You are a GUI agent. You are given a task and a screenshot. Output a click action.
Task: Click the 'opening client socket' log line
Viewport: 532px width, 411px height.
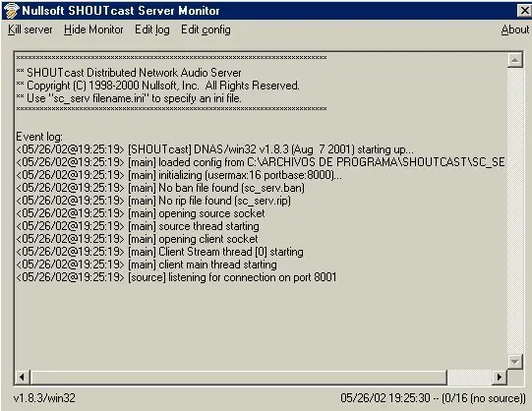click(x=137, y=239)
